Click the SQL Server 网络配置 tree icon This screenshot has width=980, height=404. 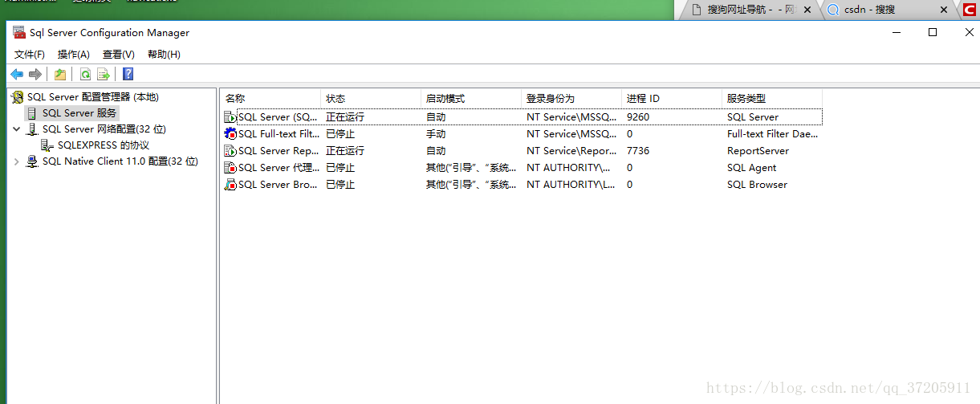point(32,129)
